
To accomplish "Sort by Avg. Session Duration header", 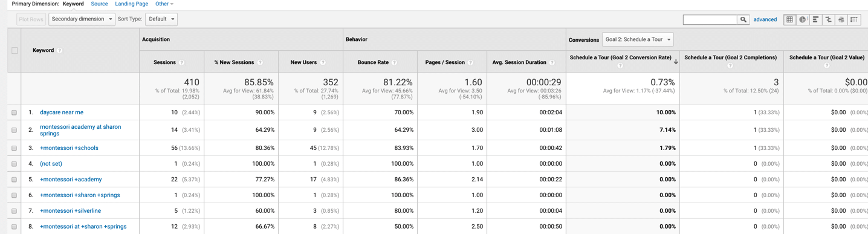I will click(519, 62).
